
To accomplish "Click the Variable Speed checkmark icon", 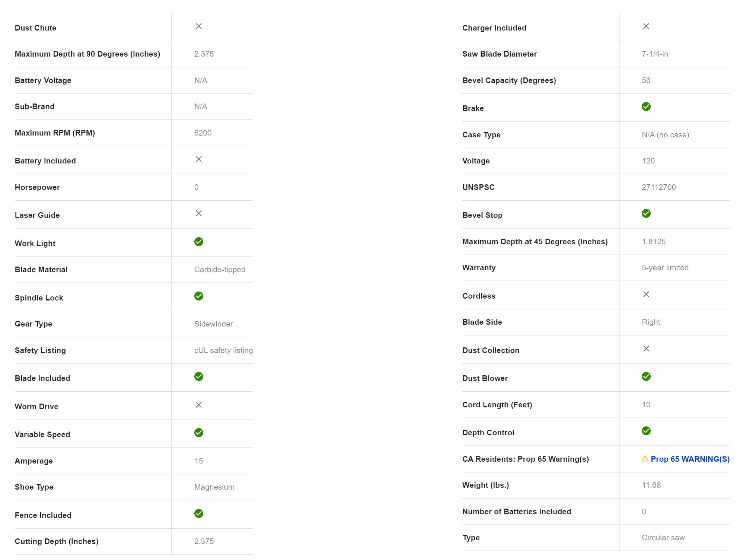I will click(199, 433).
